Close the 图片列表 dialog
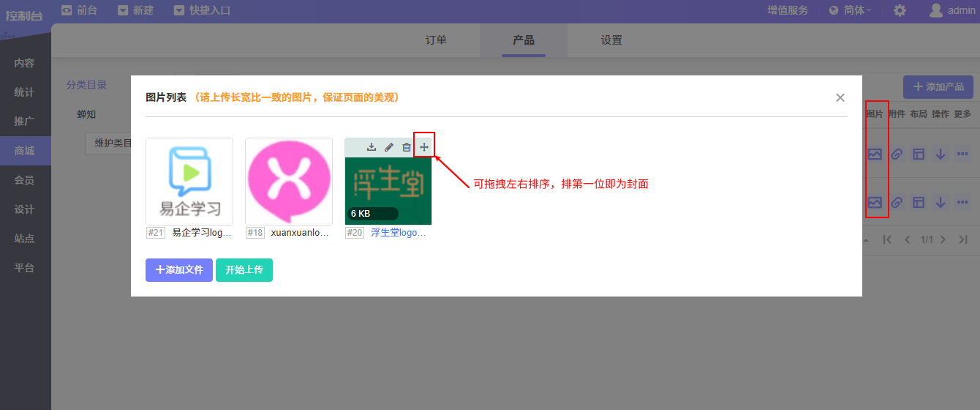 click(840, 97)
